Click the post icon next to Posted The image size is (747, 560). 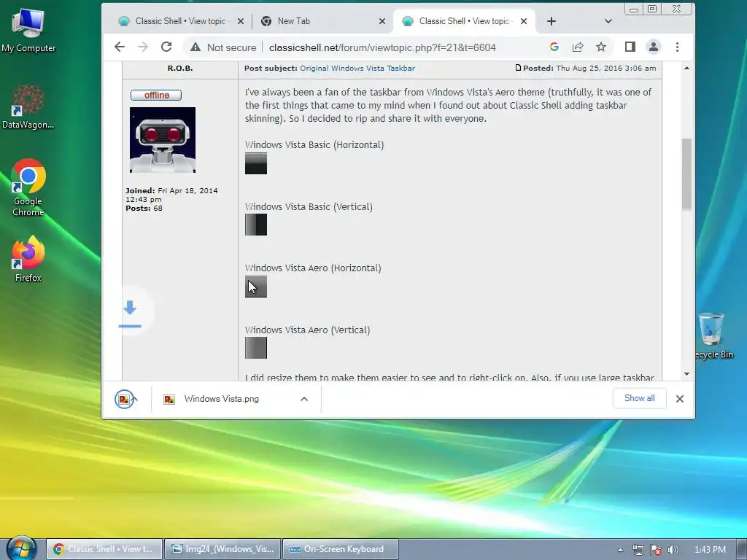(x=518, y=68)
